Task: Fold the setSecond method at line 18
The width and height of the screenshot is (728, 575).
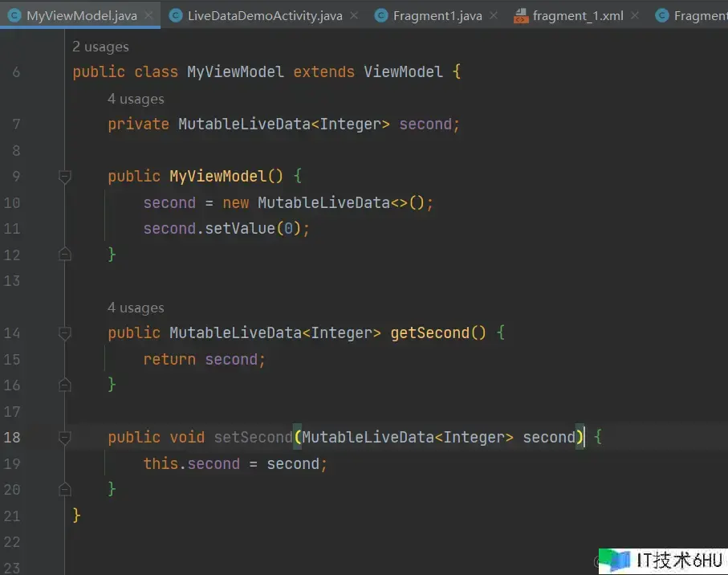Action: 65,438
